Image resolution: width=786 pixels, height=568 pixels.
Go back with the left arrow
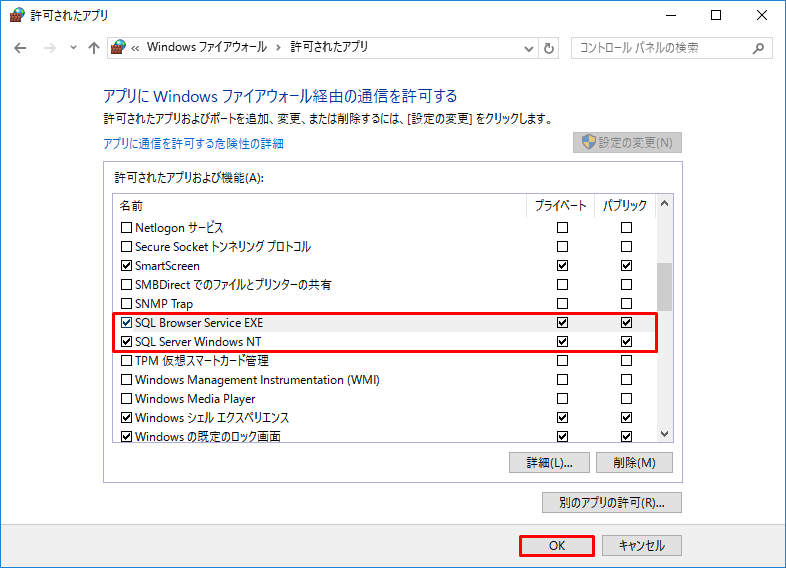[x=20, y=48]
